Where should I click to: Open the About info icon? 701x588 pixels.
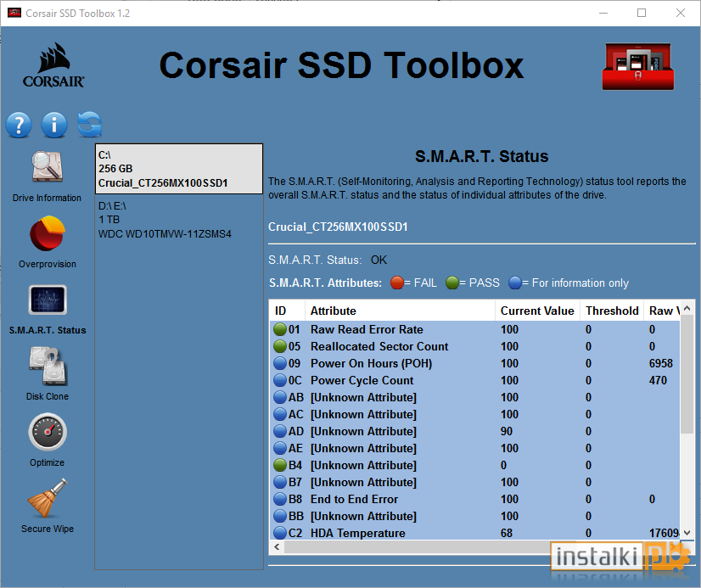point(54,125)
